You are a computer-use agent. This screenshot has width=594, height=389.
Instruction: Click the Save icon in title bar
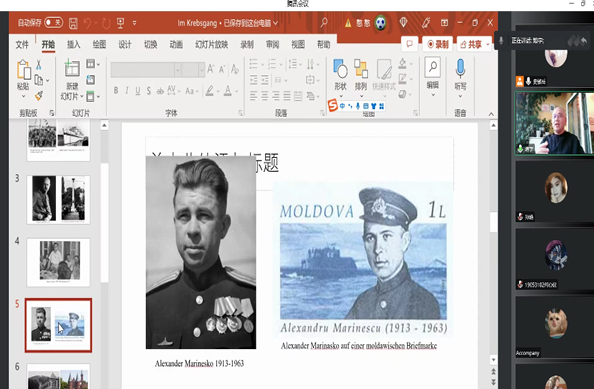tap(73, 23)
